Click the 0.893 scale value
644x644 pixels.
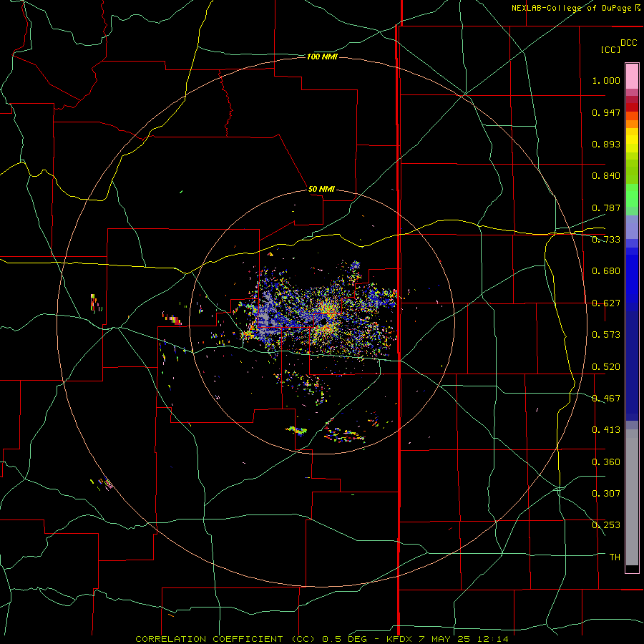[606, 144]
